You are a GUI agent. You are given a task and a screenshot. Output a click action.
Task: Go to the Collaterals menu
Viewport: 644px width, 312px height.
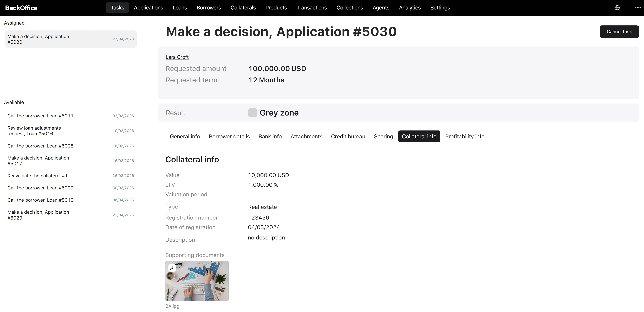[x=243, y=8]
